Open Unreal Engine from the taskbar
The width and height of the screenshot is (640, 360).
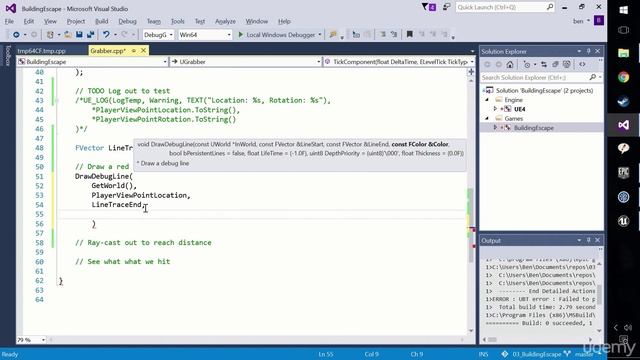click(623, 221)
